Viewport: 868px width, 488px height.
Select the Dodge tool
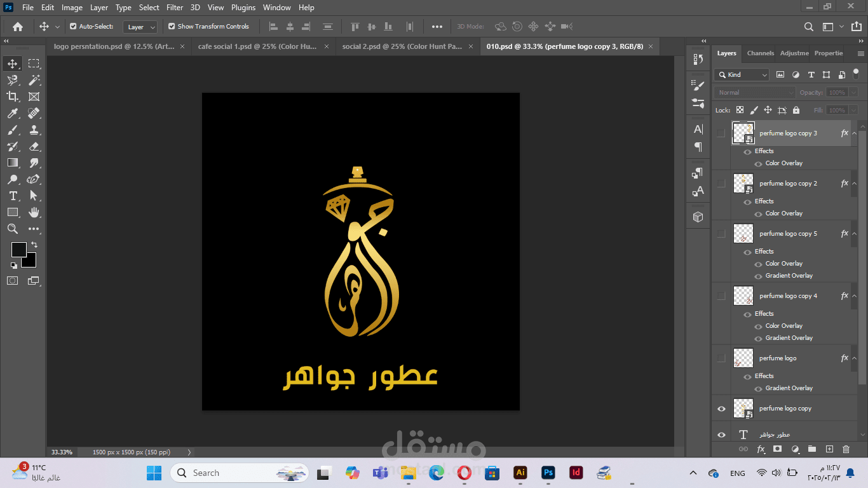coord(13,179)
